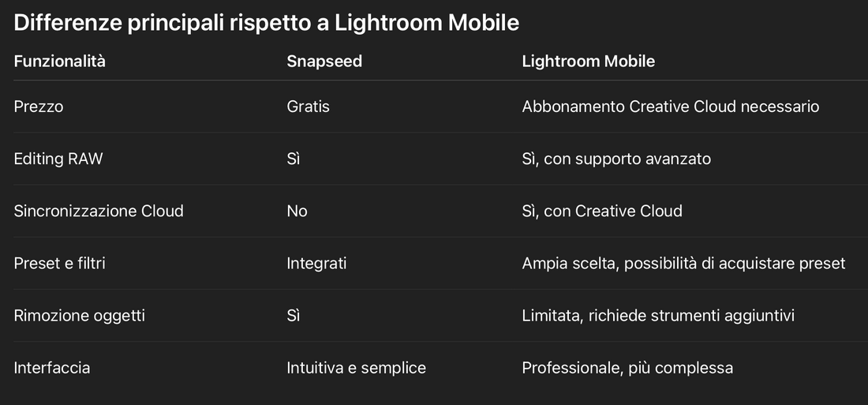Select the 'Rimozione oggetti' row label
The width and height of the screenshot is (868, 405).
(x=80, y=316)
